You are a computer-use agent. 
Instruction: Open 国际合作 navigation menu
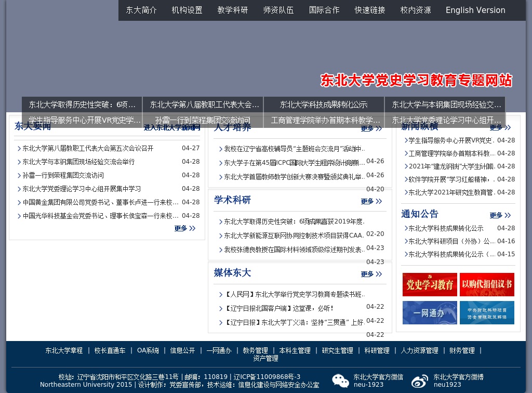pos(324,10)
